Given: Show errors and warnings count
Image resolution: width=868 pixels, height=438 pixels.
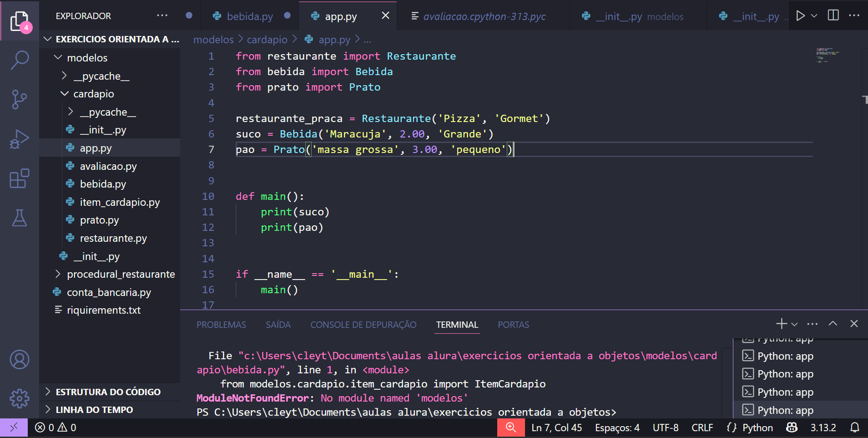Looking at the screenshot, I should point(56,428).
